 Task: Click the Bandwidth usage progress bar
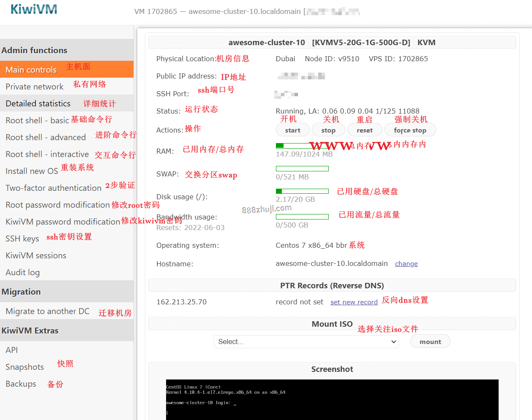[302, 217]
